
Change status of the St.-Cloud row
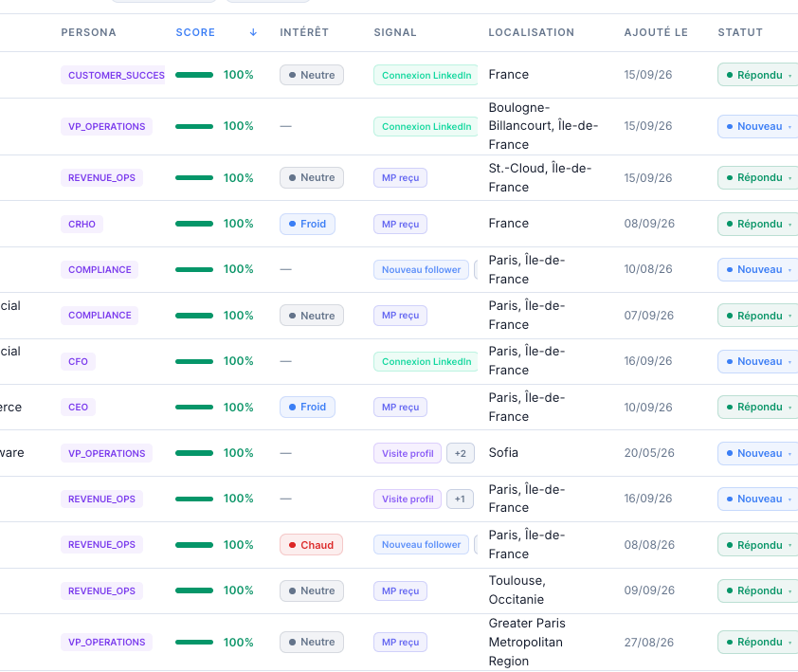(x=758, y=177)
